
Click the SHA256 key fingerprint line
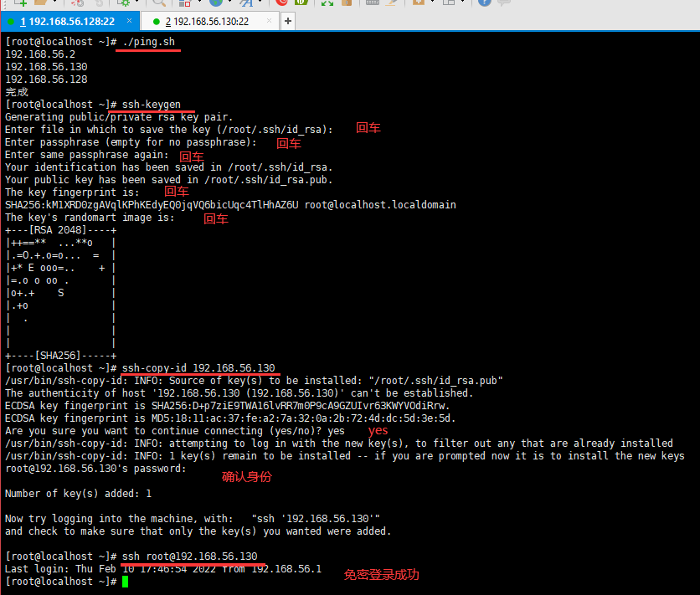(230, 205)
